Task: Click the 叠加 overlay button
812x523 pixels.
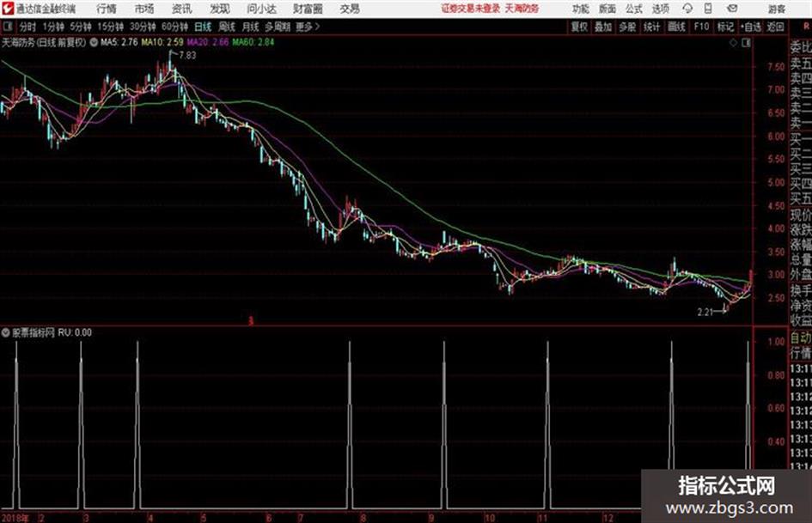Action: 603,27
